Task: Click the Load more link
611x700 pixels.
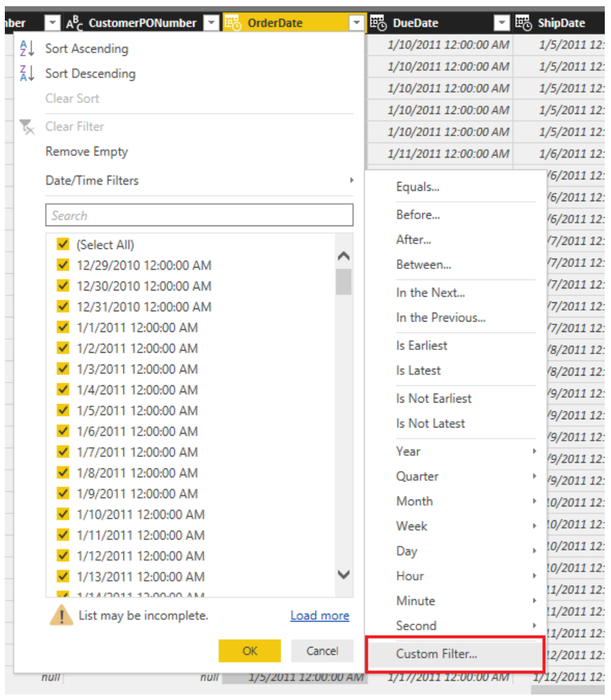Action: tap(320, 615)
